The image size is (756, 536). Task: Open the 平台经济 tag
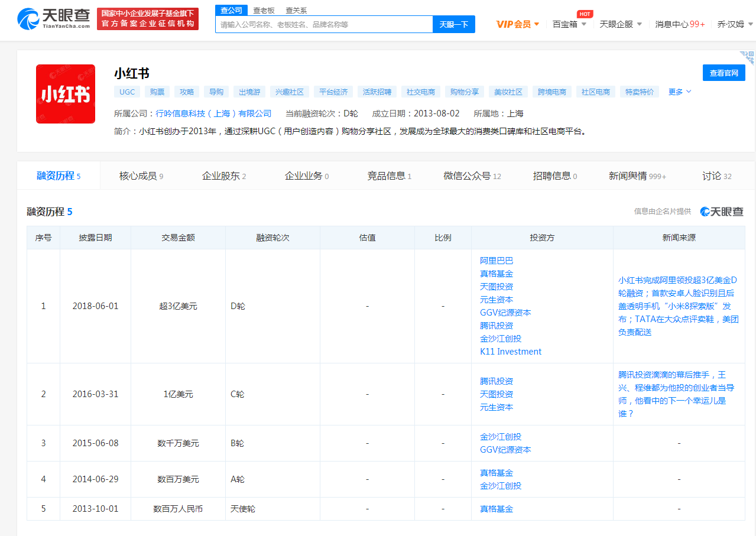(333, 92)
